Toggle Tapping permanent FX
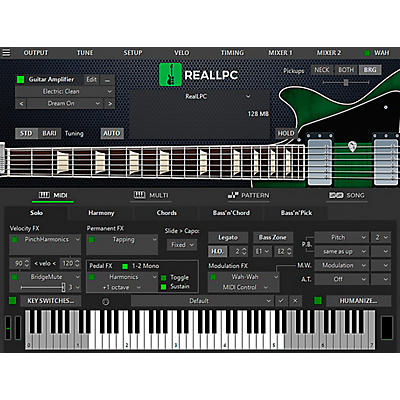The height and width of the screenshot is (400, 400). [92, 239]
